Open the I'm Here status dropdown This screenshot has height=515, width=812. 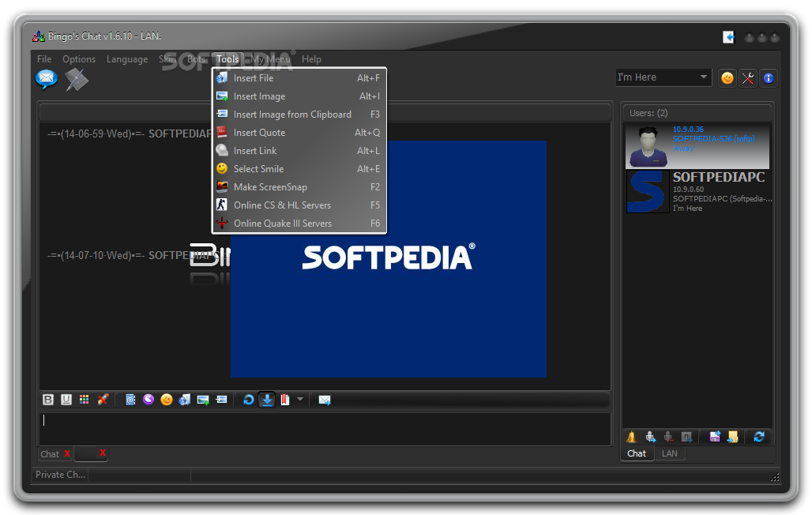pos(664,77)
